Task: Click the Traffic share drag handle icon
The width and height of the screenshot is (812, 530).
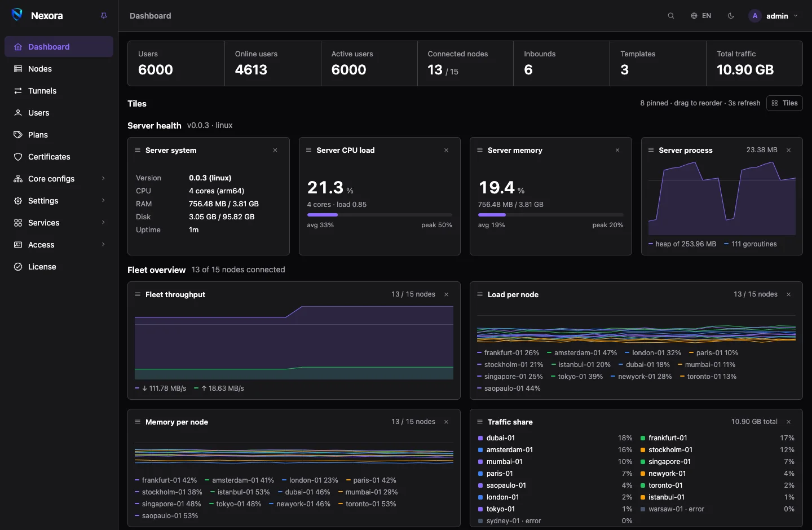Action: tap(480, 422)
